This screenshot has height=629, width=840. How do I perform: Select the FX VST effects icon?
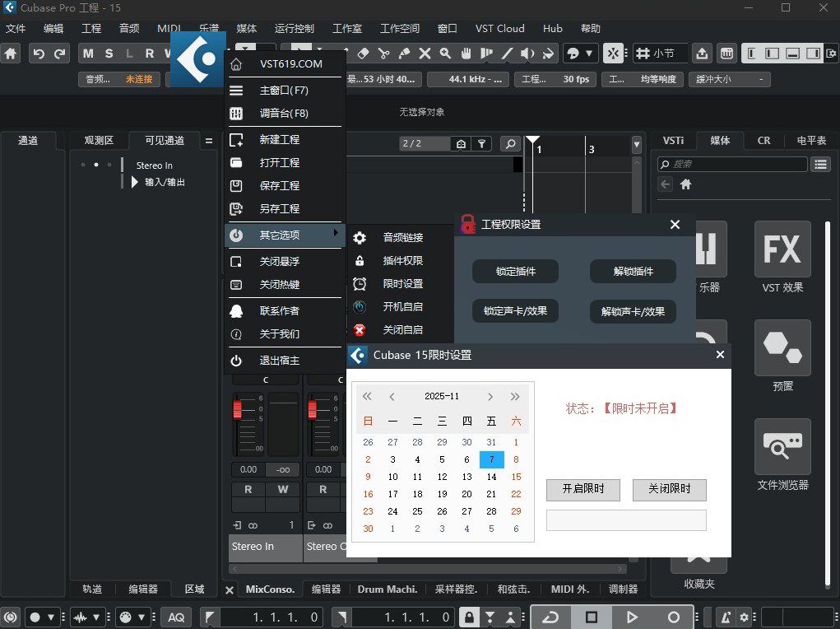782,249
